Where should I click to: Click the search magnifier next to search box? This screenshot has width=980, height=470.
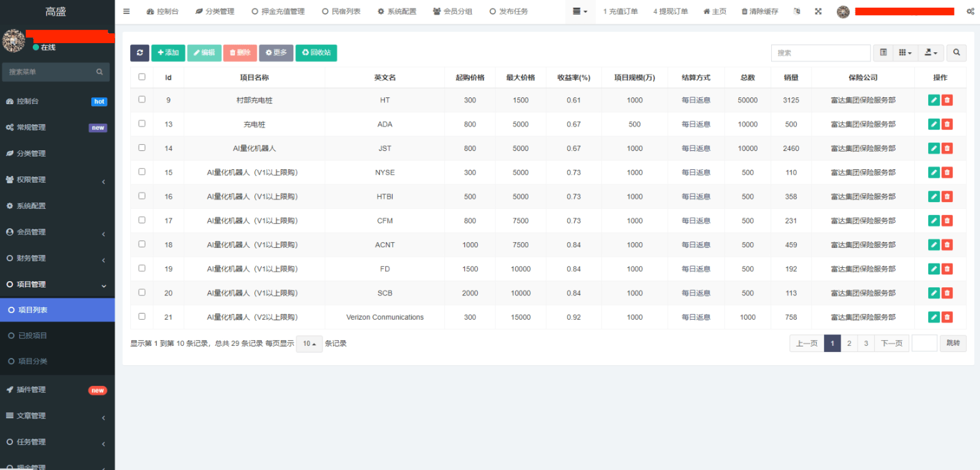point(956,53)
